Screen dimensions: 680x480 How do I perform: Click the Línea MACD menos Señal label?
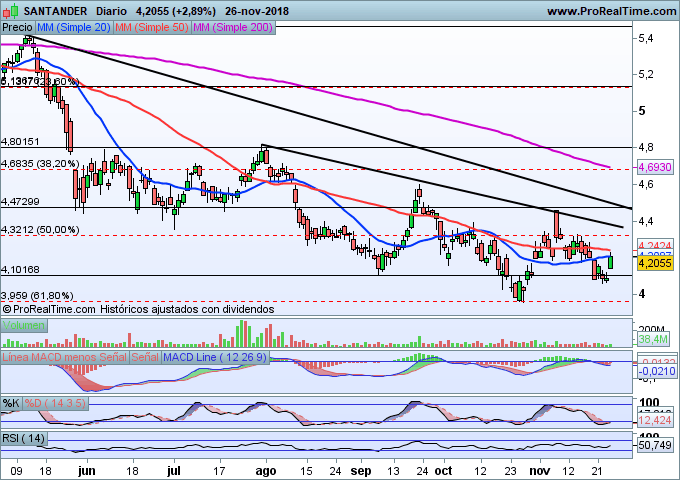[x=65, y=357]
